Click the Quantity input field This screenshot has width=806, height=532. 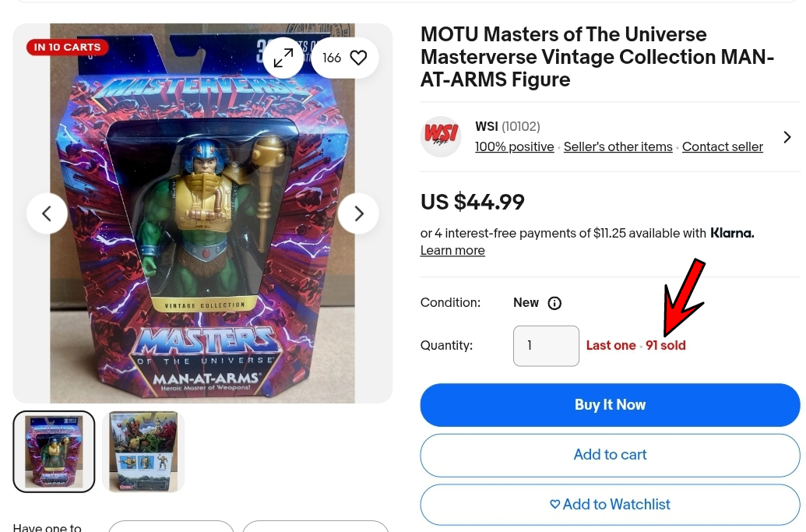546,346
